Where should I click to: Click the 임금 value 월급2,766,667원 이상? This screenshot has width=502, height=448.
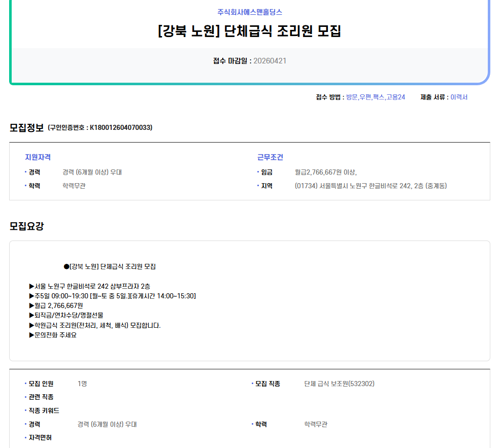(325, 172)
